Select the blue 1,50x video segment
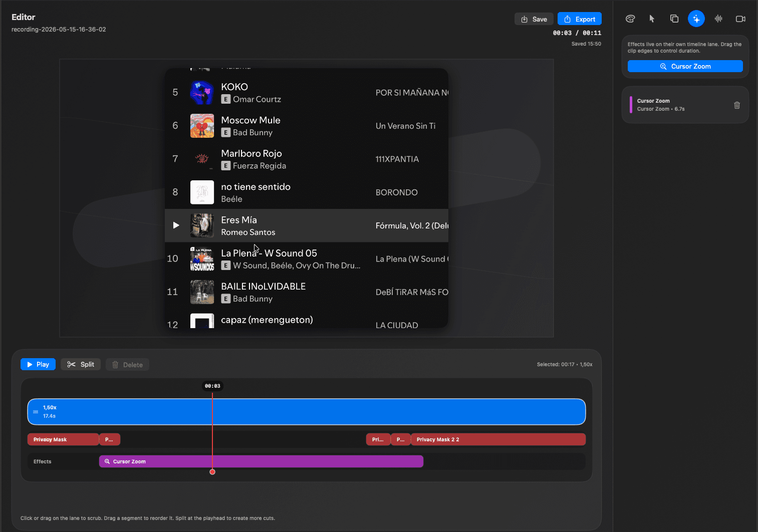This screenshot has height=532, width=758. click(307, 412)
